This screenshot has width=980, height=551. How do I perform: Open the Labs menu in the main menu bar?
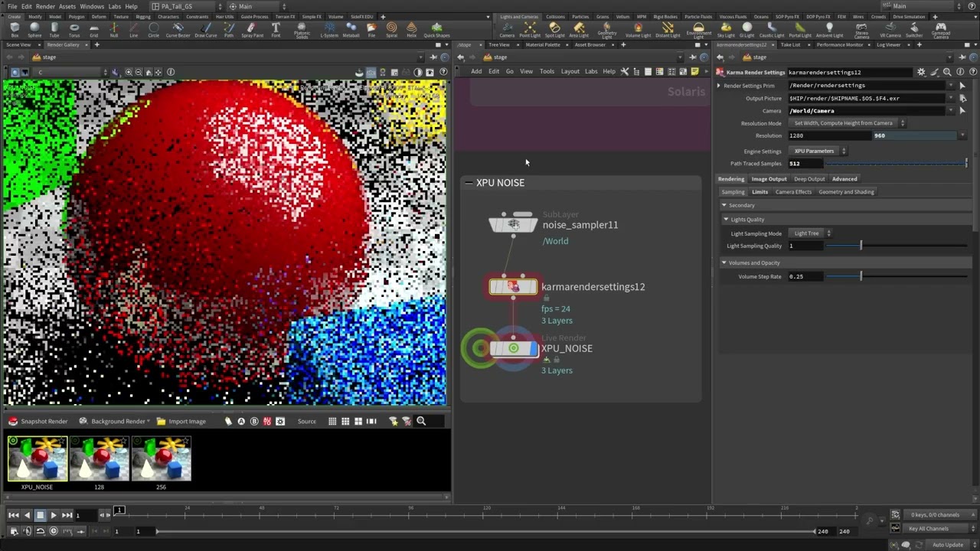tap(114, 6)
